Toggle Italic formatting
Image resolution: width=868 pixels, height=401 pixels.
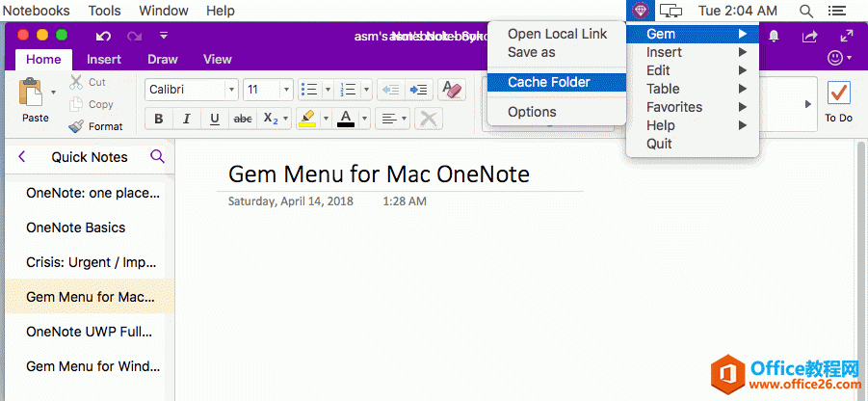[187, 119]
